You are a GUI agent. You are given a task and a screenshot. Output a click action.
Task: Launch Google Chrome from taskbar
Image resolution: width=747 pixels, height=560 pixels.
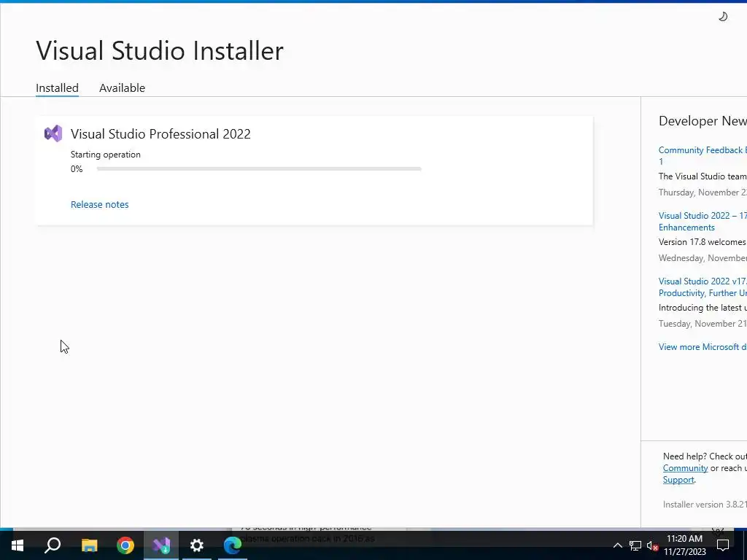tap(125, 545)
